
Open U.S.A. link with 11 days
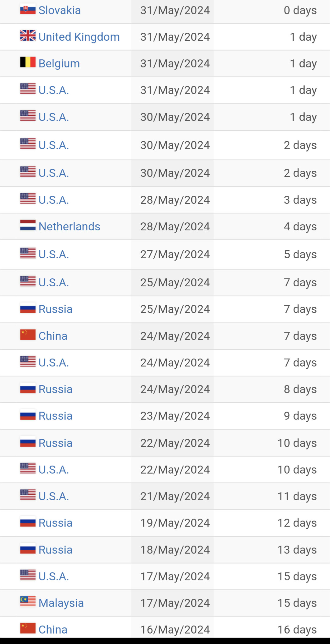point(54,496)
